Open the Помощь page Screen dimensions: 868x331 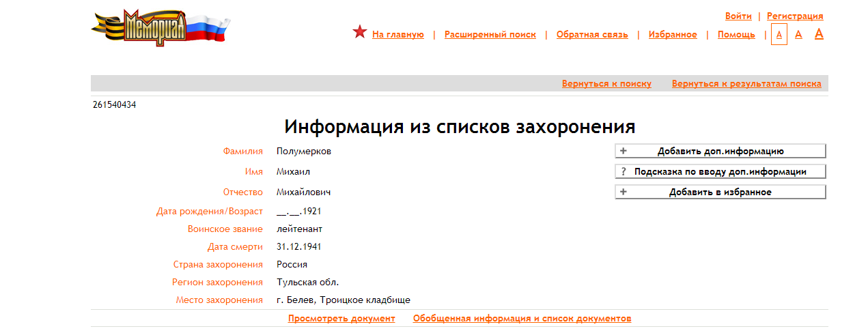click(x=736, y=35)
